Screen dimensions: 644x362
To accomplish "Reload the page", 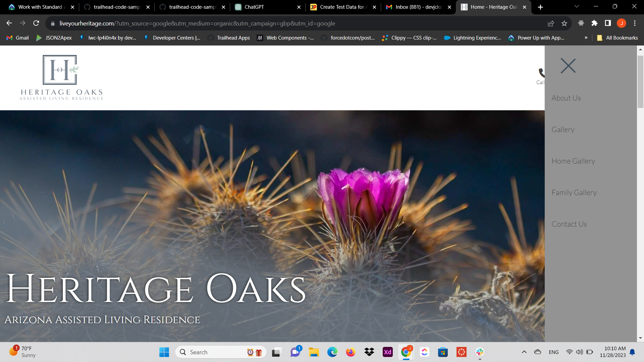I will coord(36,23).
